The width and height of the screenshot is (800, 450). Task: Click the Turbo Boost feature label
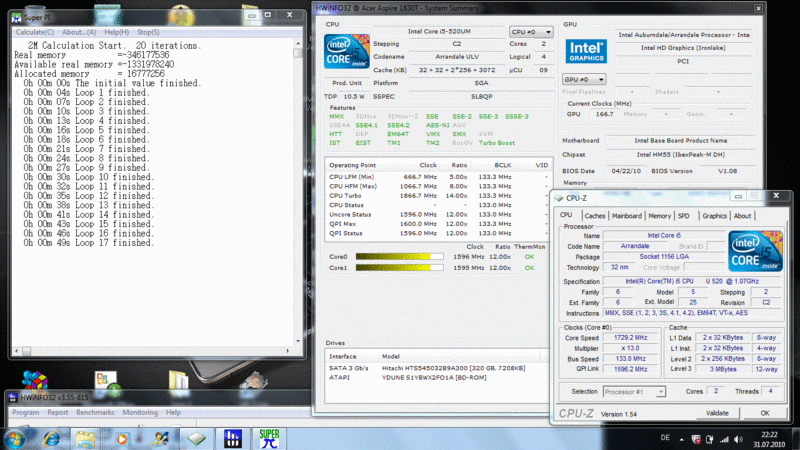(x=496, y=143)
